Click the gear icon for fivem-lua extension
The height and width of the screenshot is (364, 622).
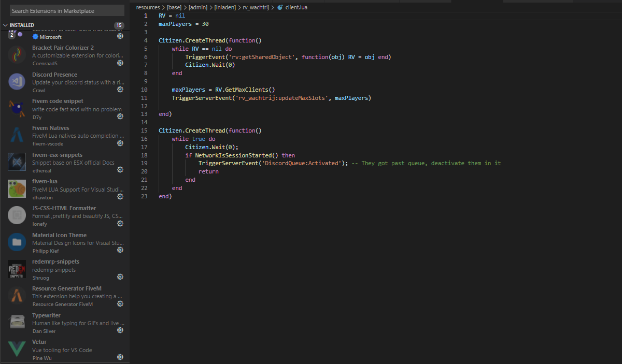coord(120,197)
